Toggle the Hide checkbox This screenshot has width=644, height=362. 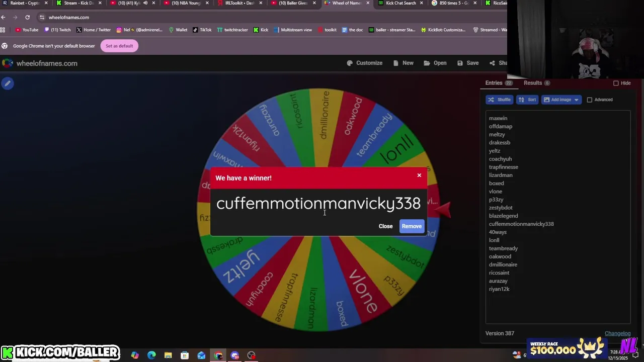[616, 83]
